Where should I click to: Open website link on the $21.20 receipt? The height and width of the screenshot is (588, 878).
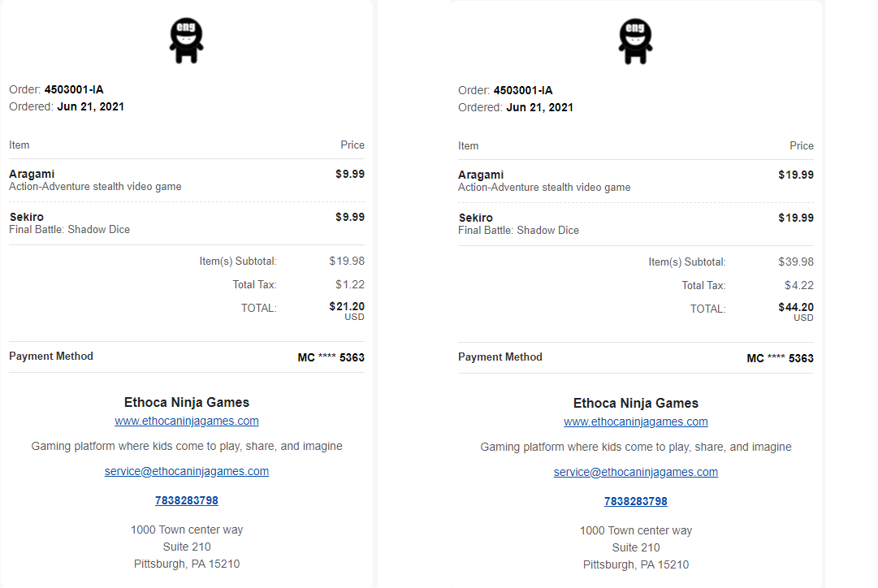tap(187, 421)
